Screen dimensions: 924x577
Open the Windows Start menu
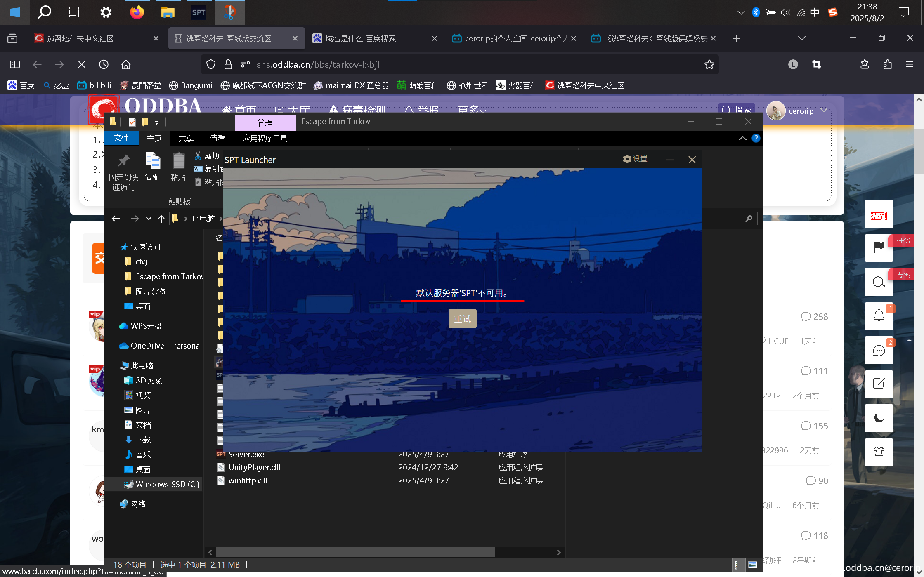pos(15,12)
